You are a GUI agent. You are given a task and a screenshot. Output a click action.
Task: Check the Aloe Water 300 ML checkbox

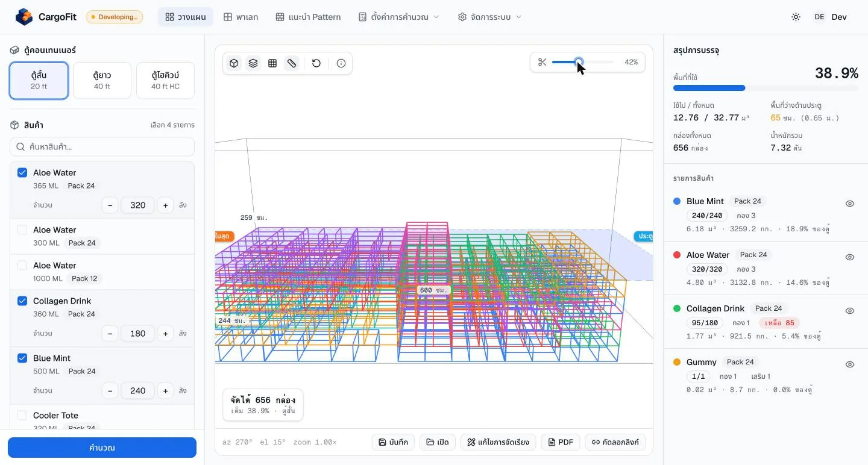(x=22, y=230)
